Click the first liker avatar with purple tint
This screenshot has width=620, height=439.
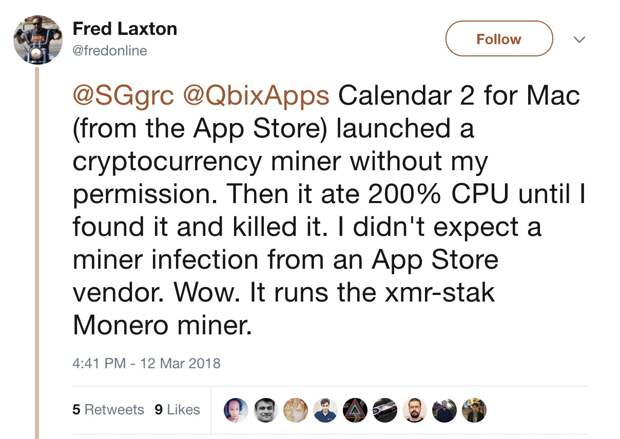click(x=235, y=410)
